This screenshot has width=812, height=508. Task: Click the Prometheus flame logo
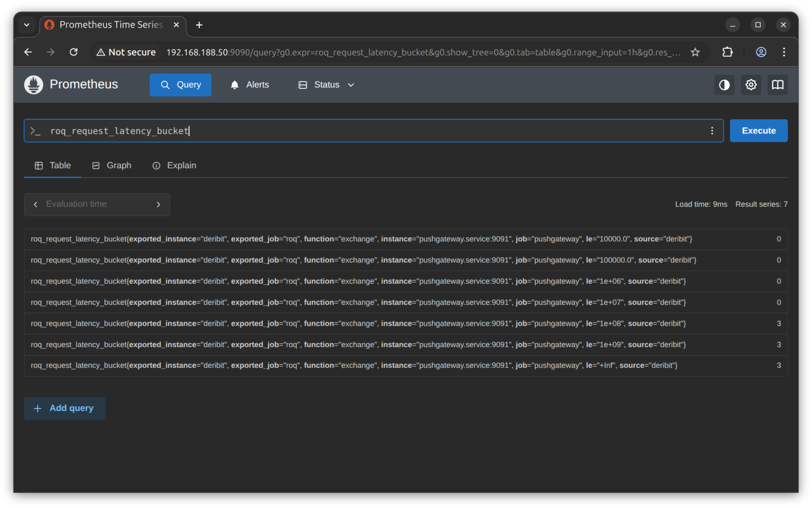(x=34, y=85)
